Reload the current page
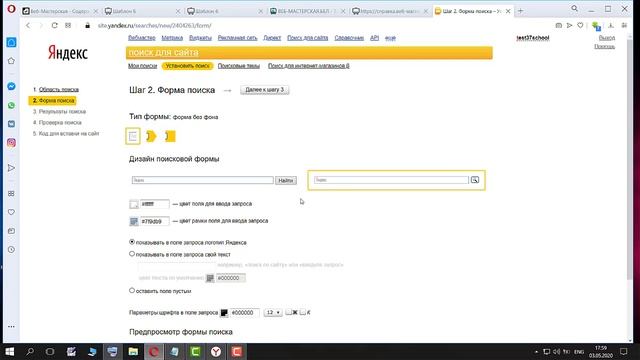This screenshot has width=640, height=360. 54,25
